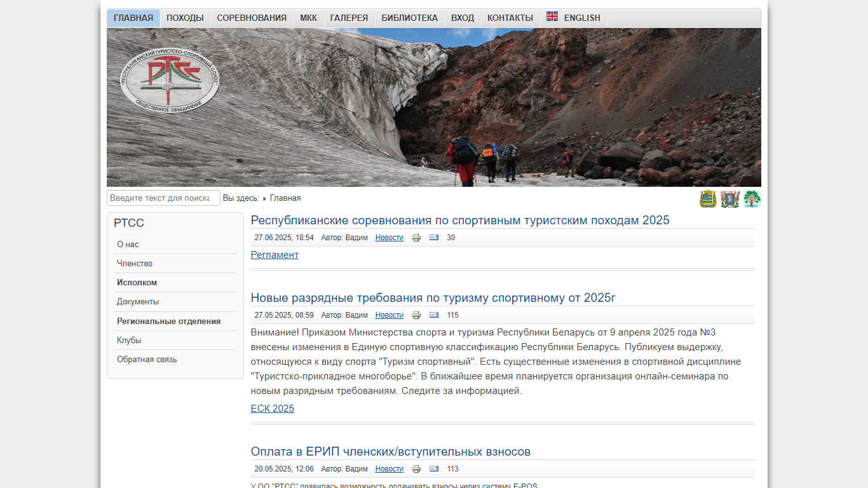Click Новости category on 27.05.2025 post
Screen dimensions: 868x488
pyautogui.click(x=390, y=315)
